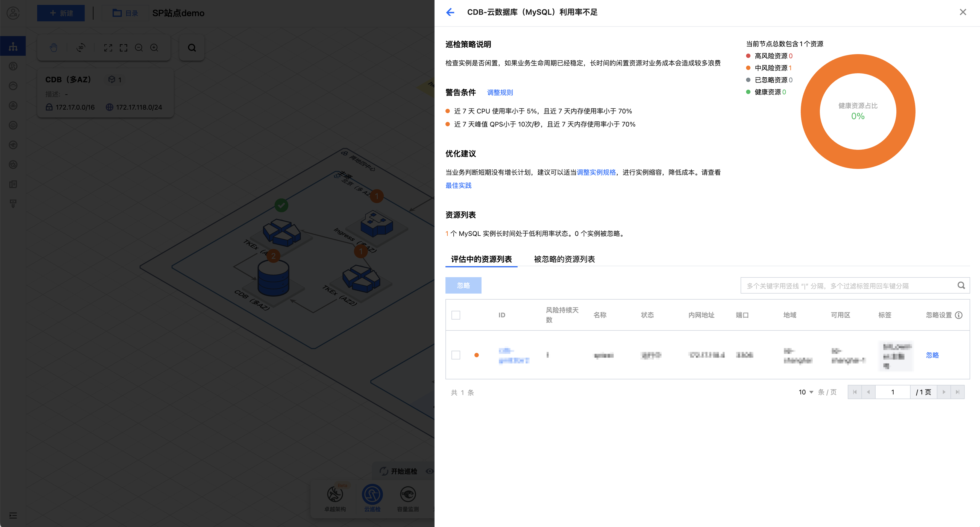Close the CDB inspection detail panel

(963, 12)
